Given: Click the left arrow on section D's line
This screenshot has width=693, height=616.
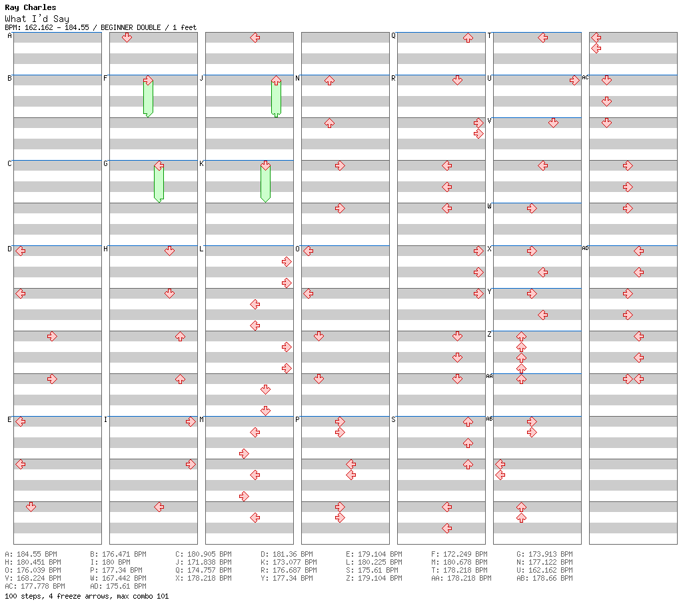Looking at the screenshot, I should [x=21, y=251].
